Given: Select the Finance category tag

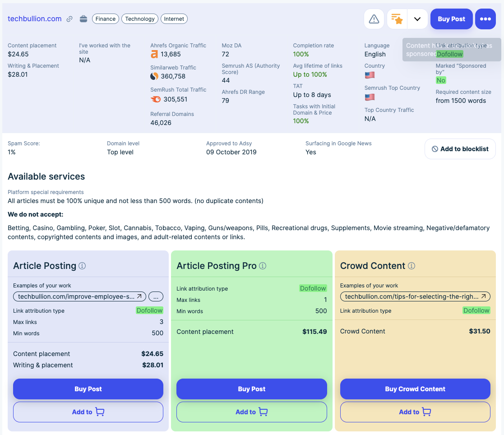Looking at the screenshot, I should pyautogui.click(x=106, y=19).
